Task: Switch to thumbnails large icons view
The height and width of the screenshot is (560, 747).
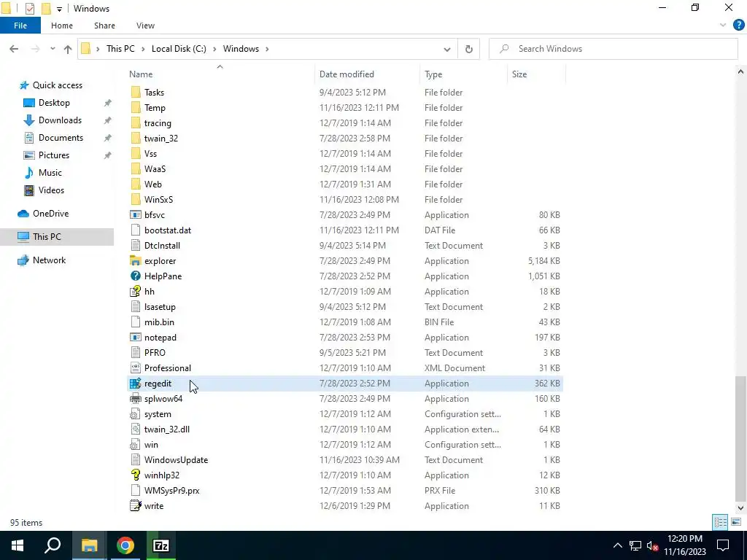Action: tap(736, 522)
